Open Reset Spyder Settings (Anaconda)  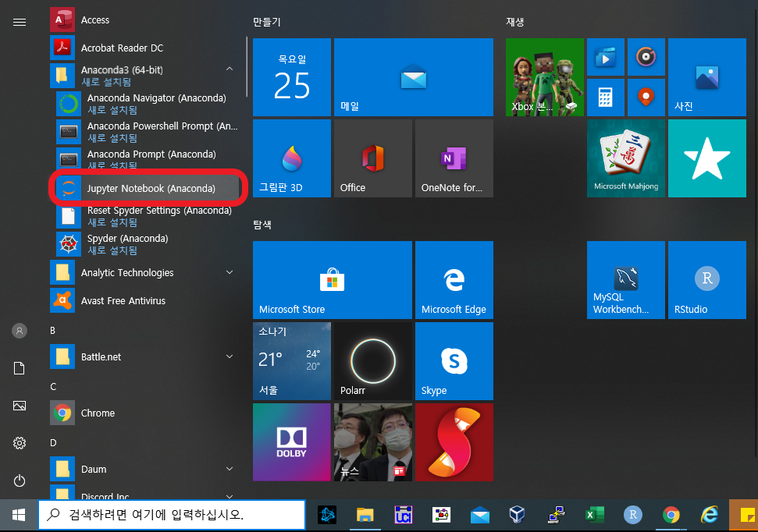148,216
